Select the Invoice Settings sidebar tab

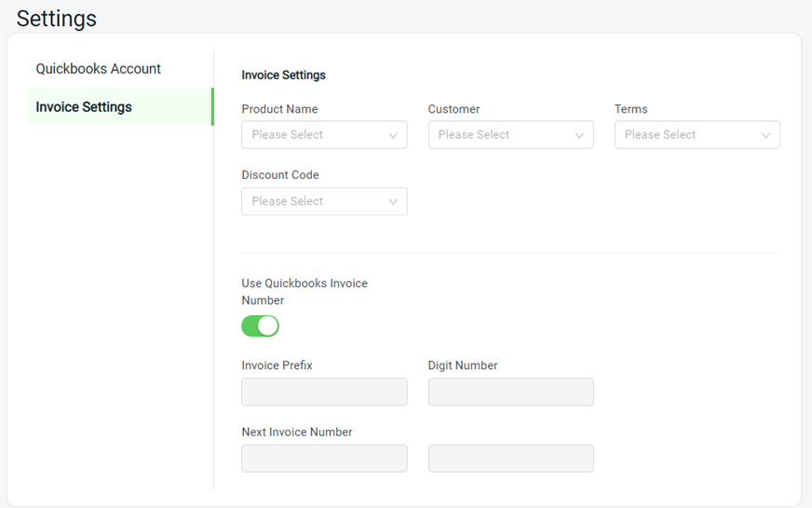coord(120,107)
